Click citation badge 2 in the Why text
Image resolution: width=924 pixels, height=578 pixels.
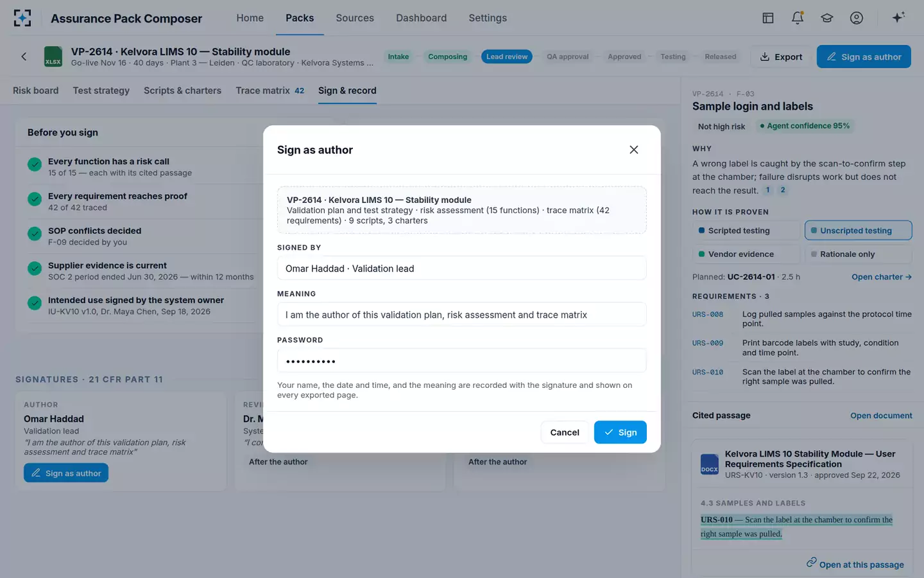click(783, 190)
